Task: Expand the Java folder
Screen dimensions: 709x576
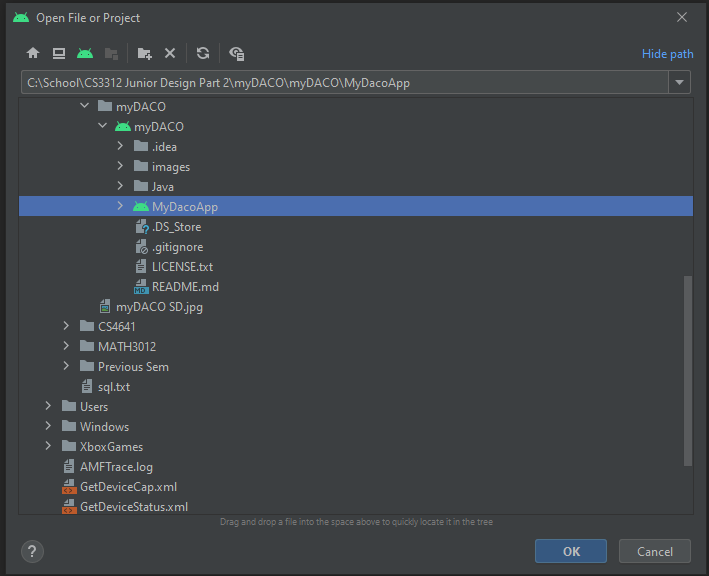Action: [x=120, y=185]
